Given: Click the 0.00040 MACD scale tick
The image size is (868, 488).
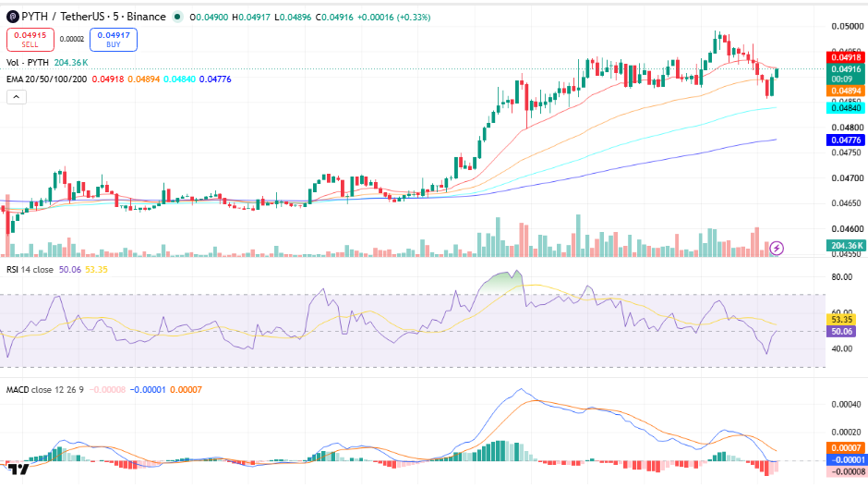Looking at the screenshot, I should point(848,405).
